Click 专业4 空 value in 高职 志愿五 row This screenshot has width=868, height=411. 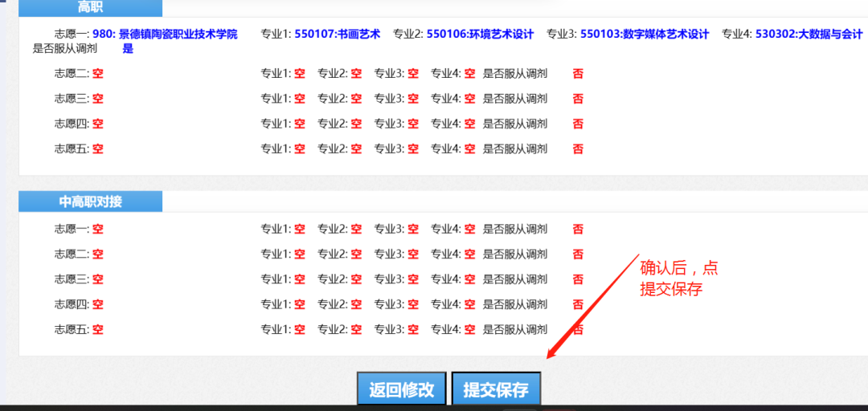point(469,149)
